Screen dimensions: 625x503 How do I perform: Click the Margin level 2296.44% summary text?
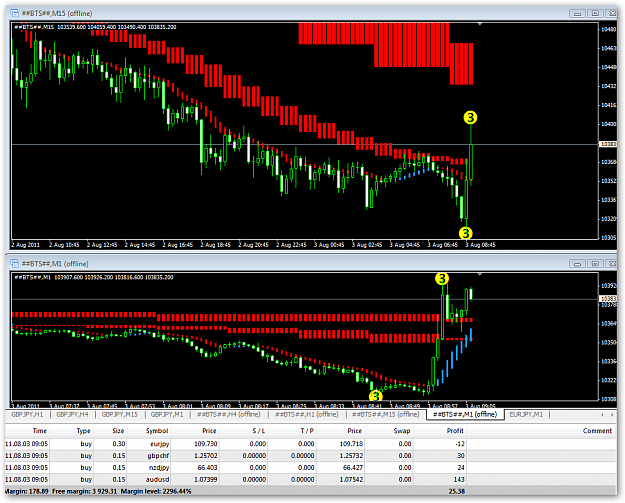click(156, 491)
